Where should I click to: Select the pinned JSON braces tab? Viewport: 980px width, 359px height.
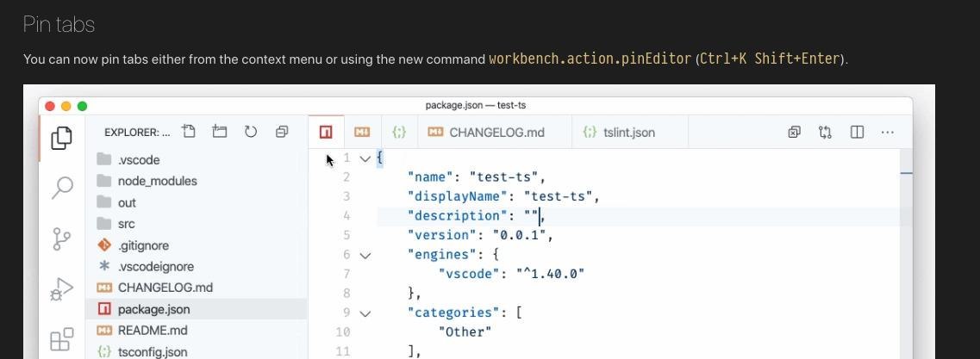tap(399, 133)
